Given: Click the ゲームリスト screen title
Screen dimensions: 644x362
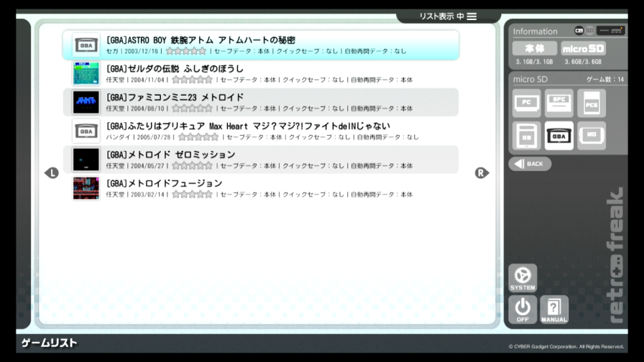Looking at the screenshot, I should coord(50,343).
